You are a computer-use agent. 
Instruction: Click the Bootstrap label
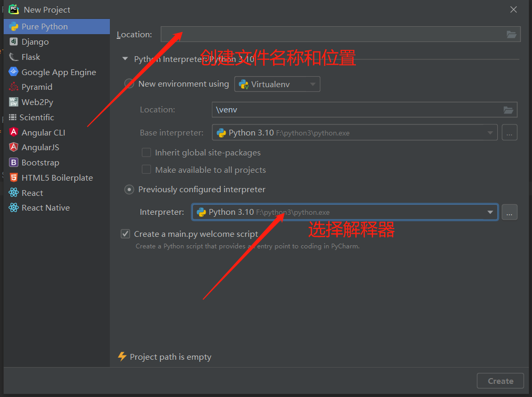(40, 163)
